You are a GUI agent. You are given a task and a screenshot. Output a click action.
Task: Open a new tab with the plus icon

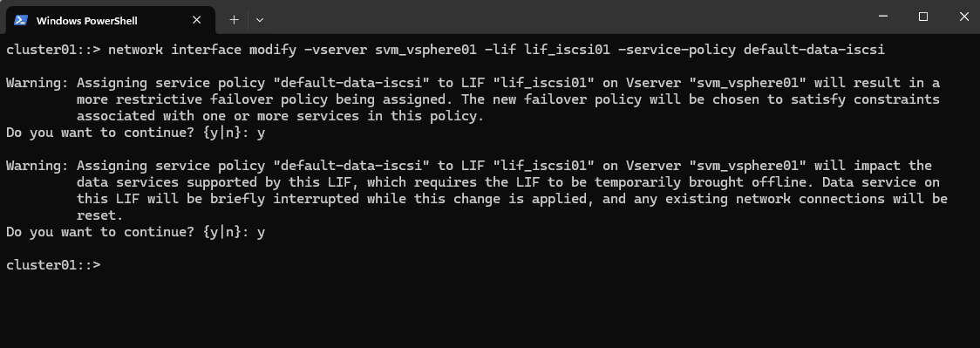(234, 20)
